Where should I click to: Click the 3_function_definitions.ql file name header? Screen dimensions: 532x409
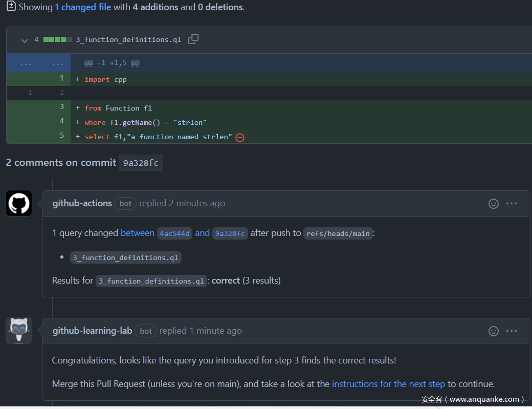pyautogui.click(x=128, y=39)
